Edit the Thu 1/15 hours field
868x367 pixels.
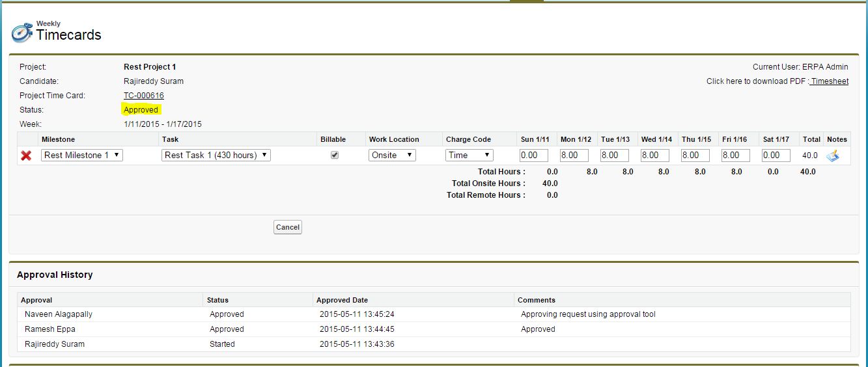695,156
